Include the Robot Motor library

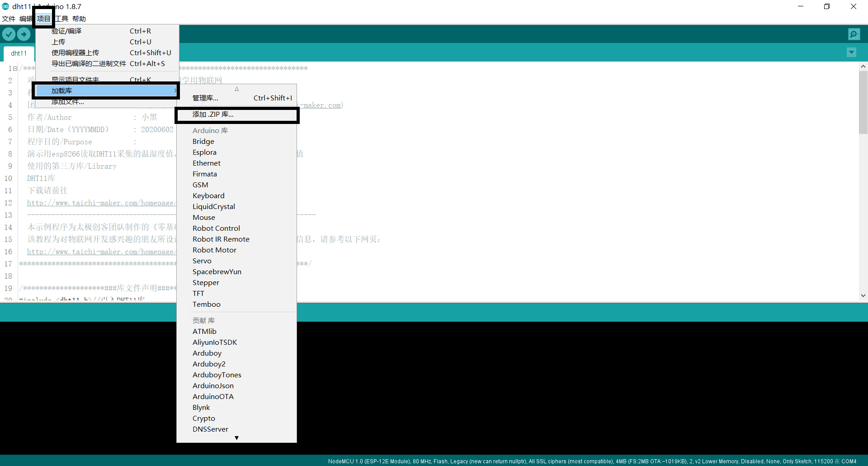[236, 250]
